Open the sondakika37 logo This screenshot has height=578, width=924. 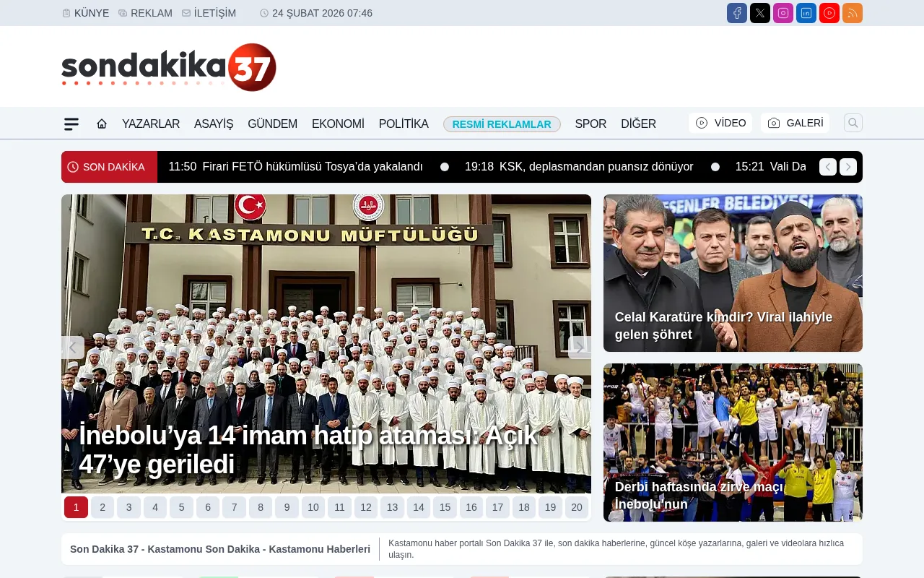click(168, 66)
